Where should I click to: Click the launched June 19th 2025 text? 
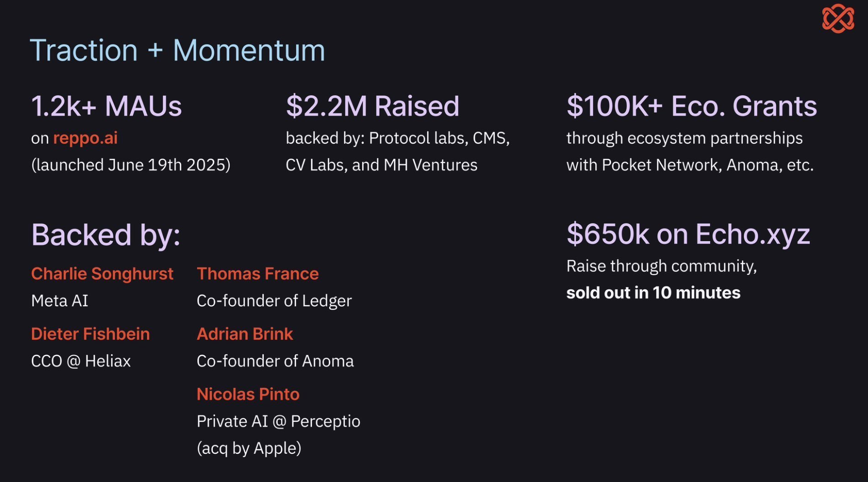pyautogui.click(x=131, y=165)
